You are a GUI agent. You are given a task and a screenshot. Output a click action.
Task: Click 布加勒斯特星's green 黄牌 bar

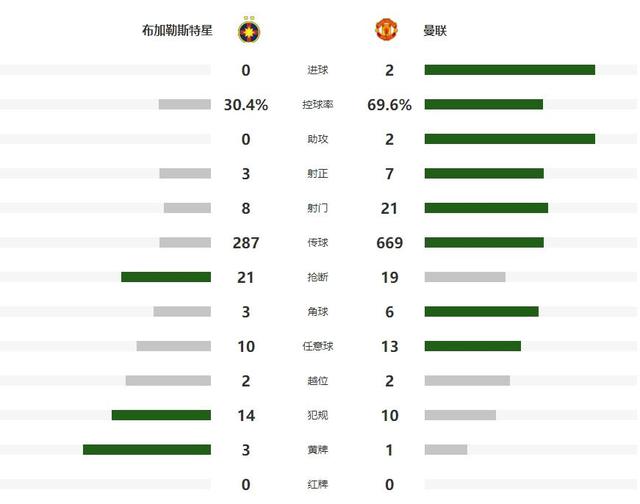(147, 450)
